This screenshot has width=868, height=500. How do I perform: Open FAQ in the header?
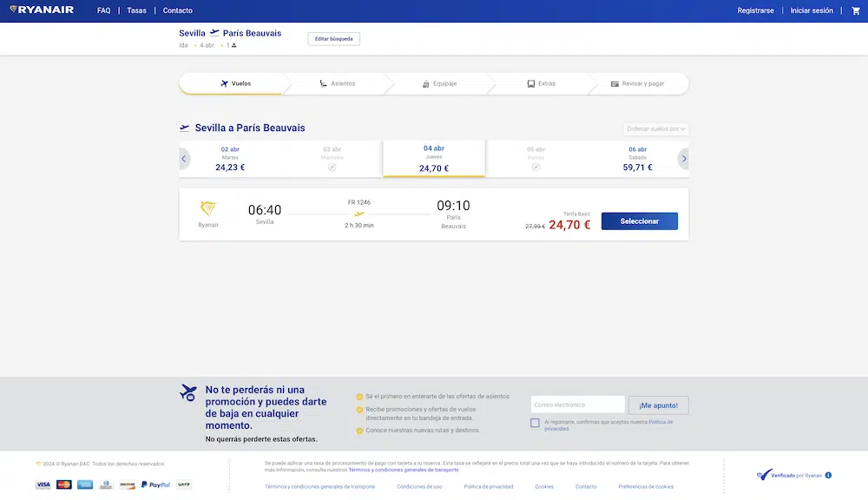click(x=103, y=10)
